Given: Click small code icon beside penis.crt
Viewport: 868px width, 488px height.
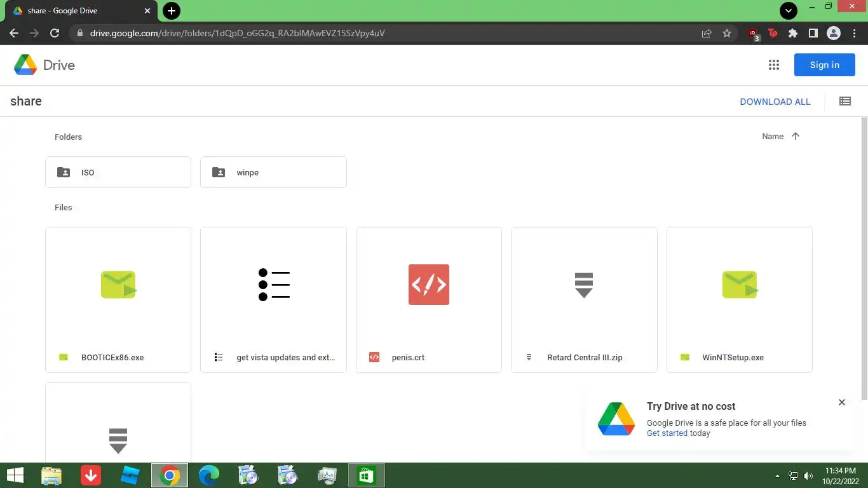Looking at the screenshot, I should pyautogui.click(x=374, y=357).
